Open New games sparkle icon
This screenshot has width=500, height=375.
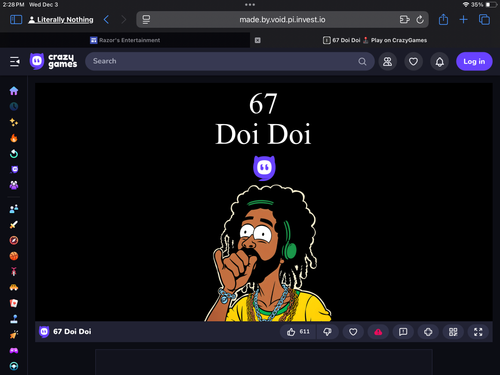click(14, 122)
